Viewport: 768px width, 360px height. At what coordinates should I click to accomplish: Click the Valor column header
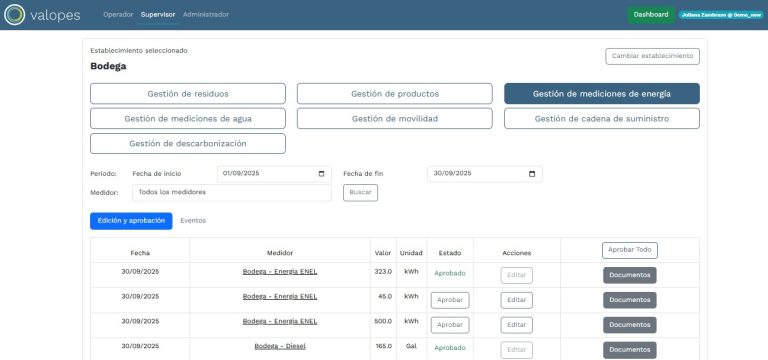click(383, 253)
